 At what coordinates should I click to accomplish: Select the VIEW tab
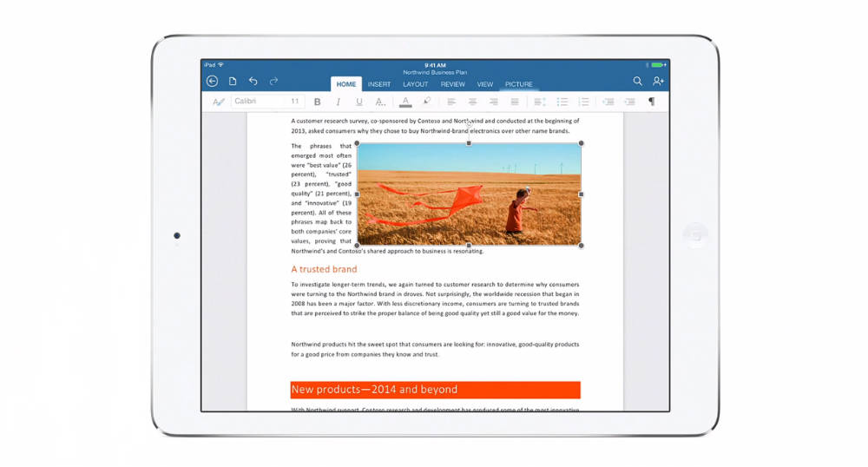pyautogui.click(x=485, y=84)
